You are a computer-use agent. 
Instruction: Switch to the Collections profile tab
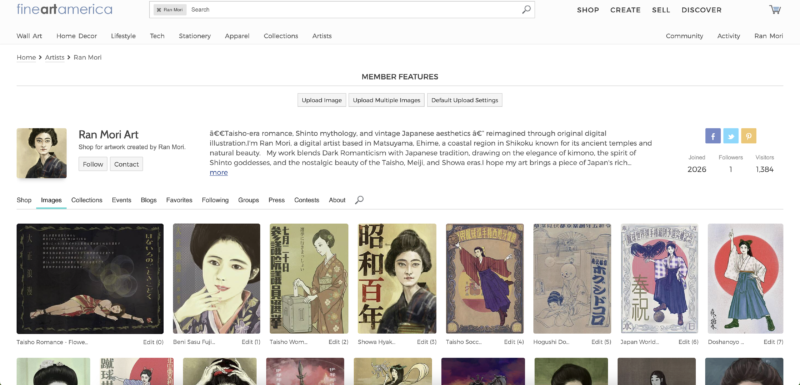87,200
